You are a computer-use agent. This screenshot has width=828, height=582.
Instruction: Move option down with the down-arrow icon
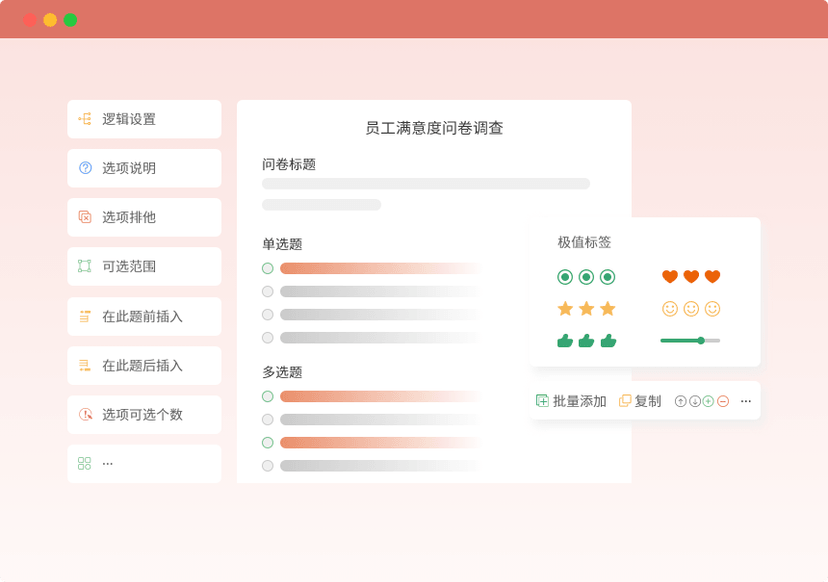[695, 401]
